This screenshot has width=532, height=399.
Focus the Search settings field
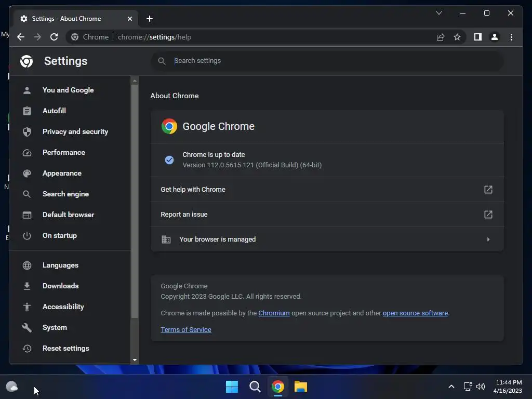tap(327, 61)
